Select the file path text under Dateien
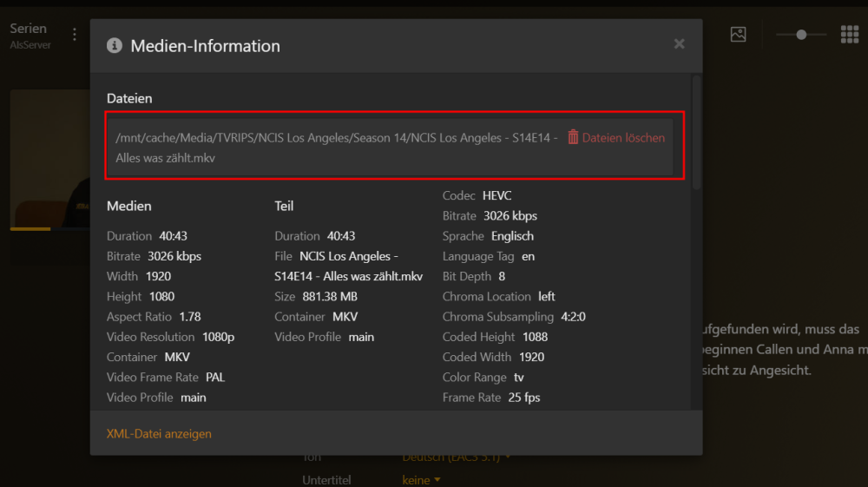This screenshot has height=487, width=868. point(336,148)
